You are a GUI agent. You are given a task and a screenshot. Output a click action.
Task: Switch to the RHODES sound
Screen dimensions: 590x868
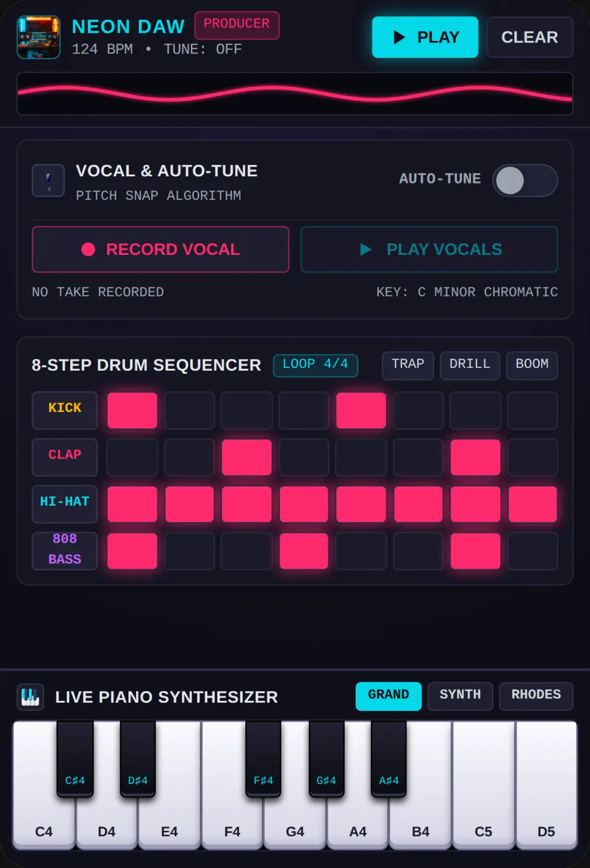(536, 696)
